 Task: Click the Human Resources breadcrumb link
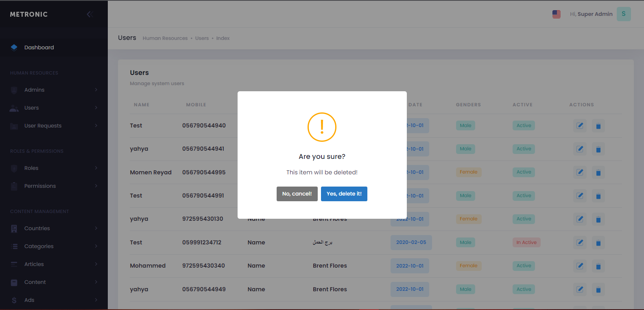click(165, 38)
